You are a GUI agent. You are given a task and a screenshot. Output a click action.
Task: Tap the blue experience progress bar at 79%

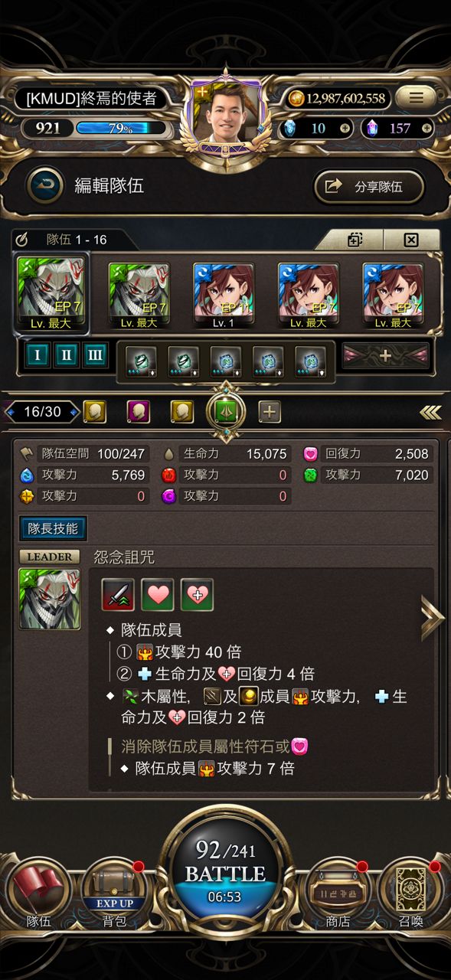[x=121, y=128]
